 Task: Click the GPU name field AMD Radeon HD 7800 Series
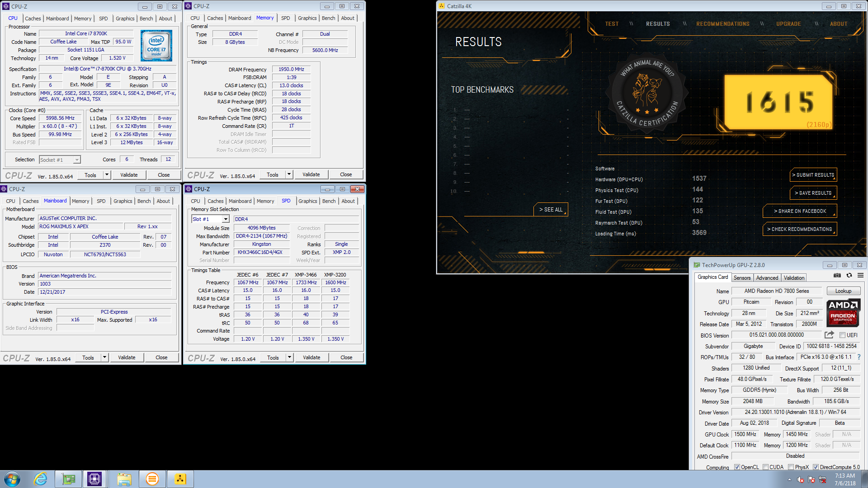(776, 291)
